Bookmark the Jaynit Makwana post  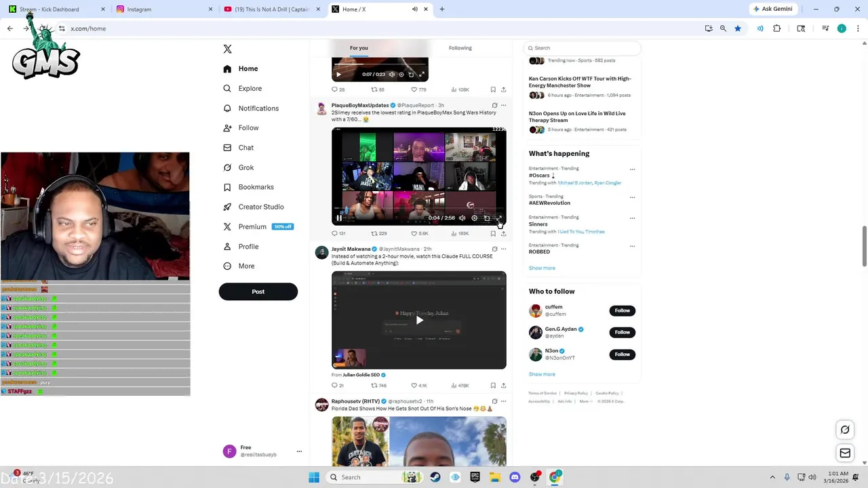coord(493,386)
